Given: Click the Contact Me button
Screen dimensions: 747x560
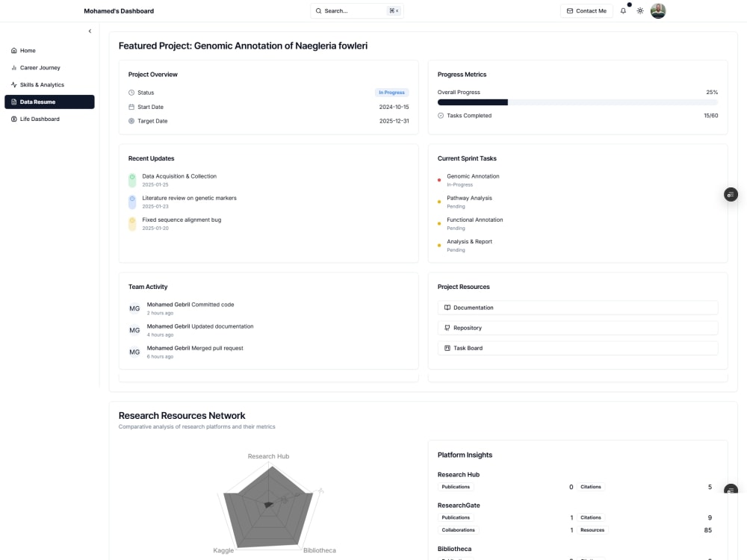Looking at the screenshot, I should [586, 10].
